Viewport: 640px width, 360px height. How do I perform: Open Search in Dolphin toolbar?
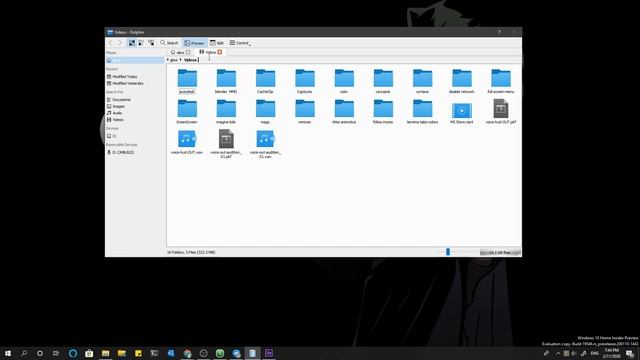click(x=169, y=43)
